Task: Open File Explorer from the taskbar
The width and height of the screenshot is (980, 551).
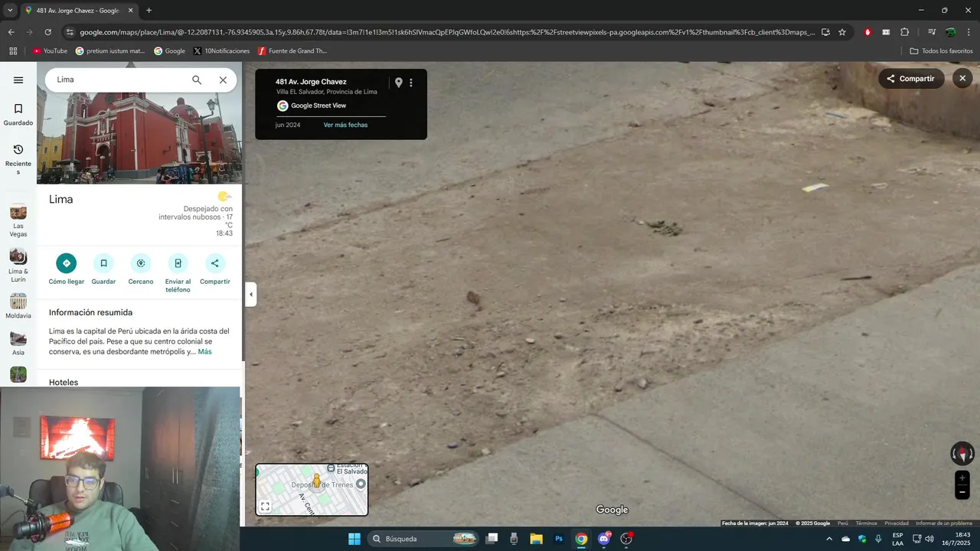Action: (536, 539)
